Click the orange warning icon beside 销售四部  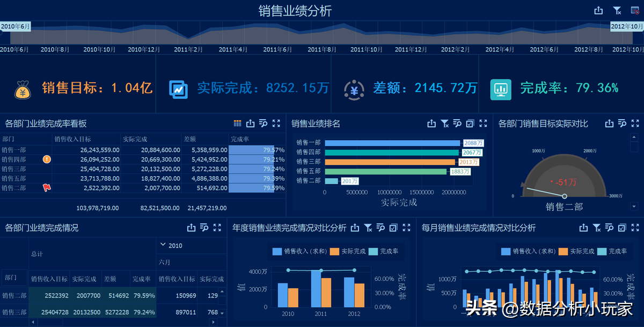pyautogui.click(x=47, y=159)
